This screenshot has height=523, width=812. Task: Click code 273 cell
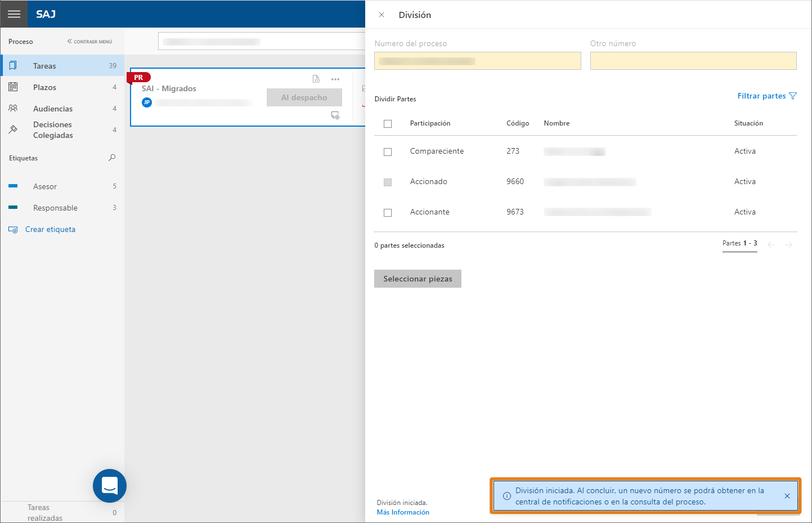513,151
